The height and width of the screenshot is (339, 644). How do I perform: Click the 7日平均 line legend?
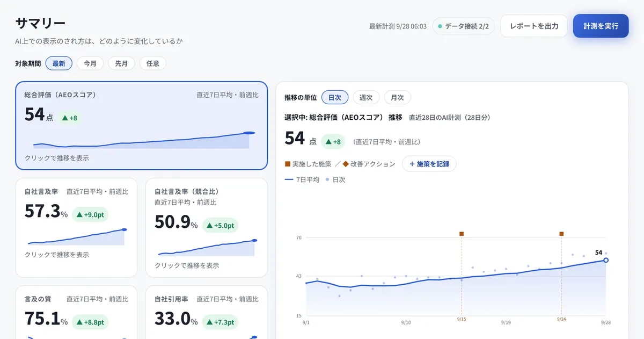coord(302,179)
